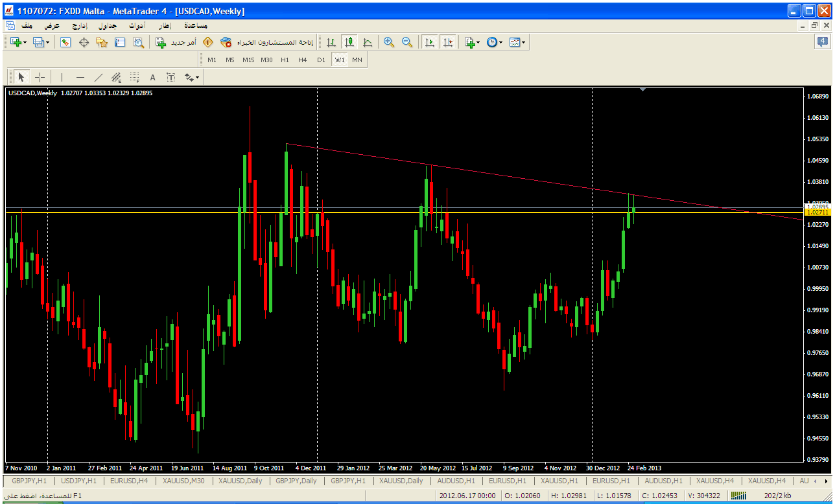Image resolution: width=835 pixels, height=504 pixels.
Task: Select the W1 timeframe button
Action: coord(340,60)
